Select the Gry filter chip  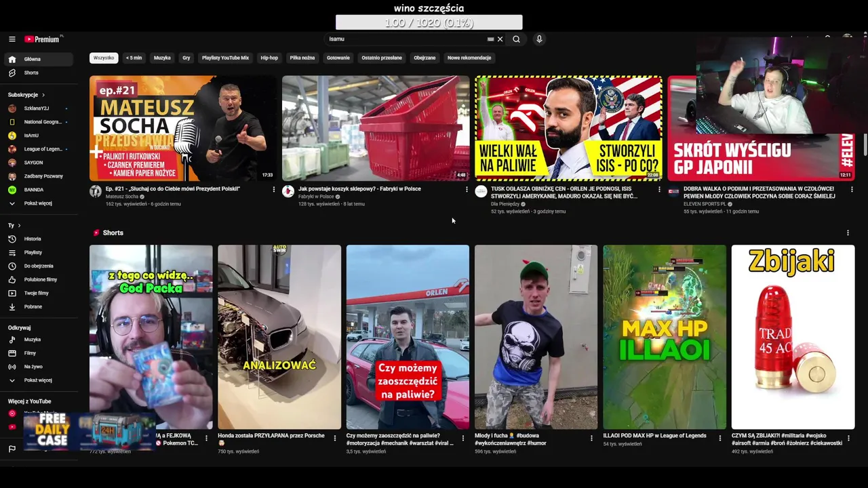tap(186, 58)
